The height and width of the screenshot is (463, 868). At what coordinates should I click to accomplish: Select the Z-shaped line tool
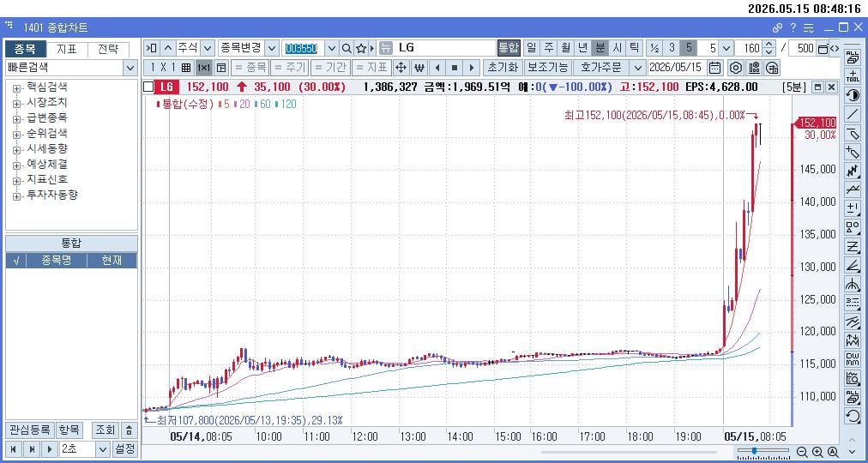853,246
